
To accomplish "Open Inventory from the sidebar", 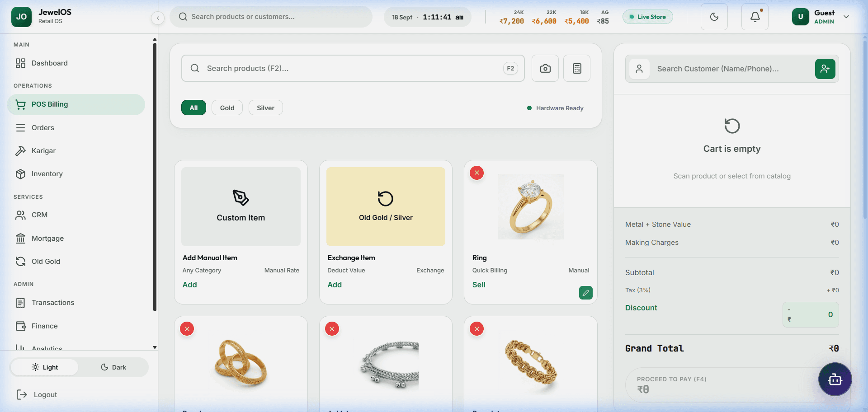I will 76,174.
